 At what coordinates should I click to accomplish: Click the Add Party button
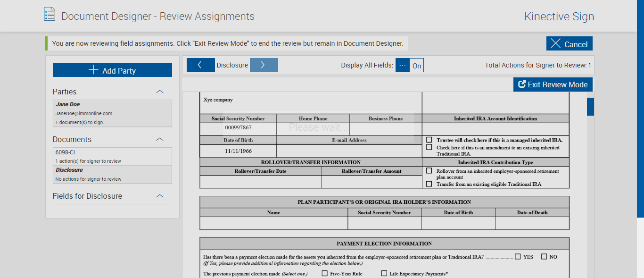[x=112, y=70]
